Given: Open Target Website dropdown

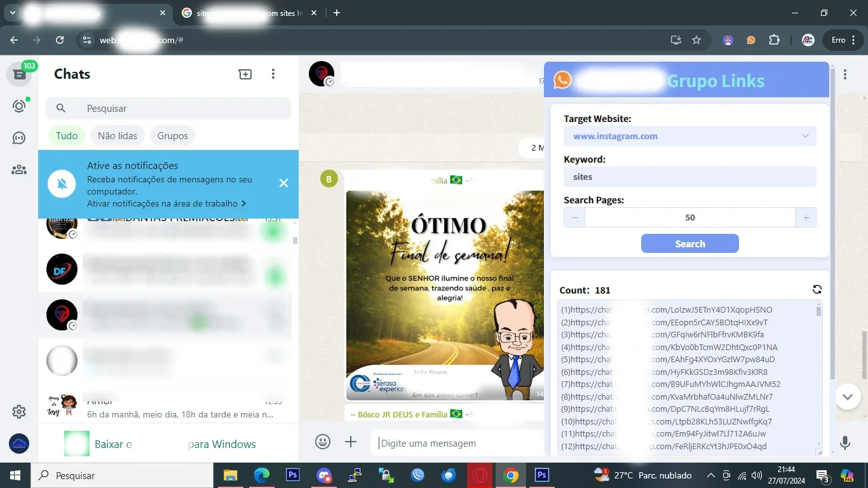Looking at the screenshot, I should [689, 136].
